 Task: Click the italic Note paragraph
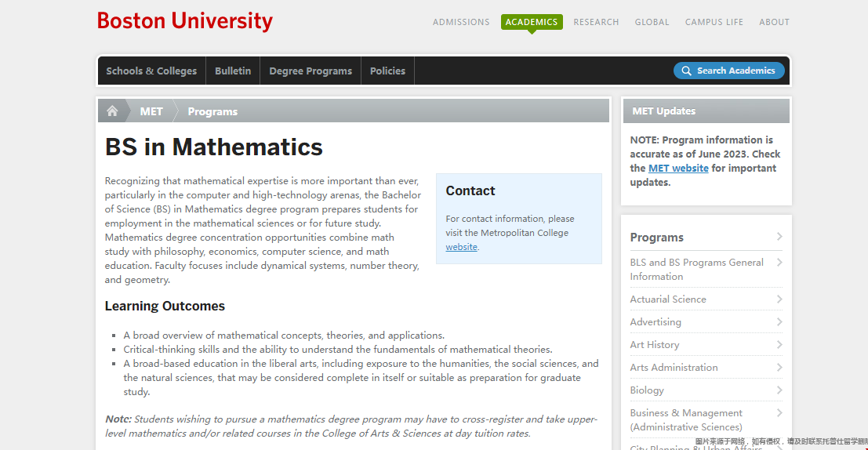pyautogui.click(x=351, y=426)
